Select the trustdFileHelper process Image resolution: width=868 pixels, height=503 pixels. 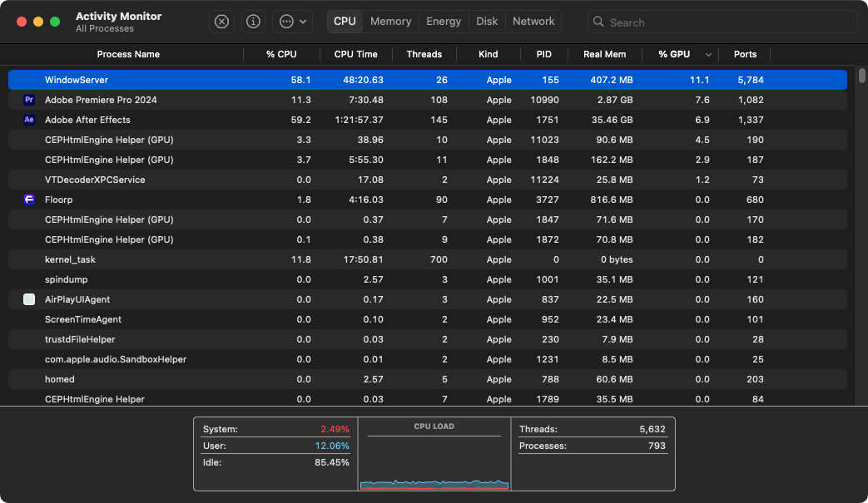coord(428,339)
